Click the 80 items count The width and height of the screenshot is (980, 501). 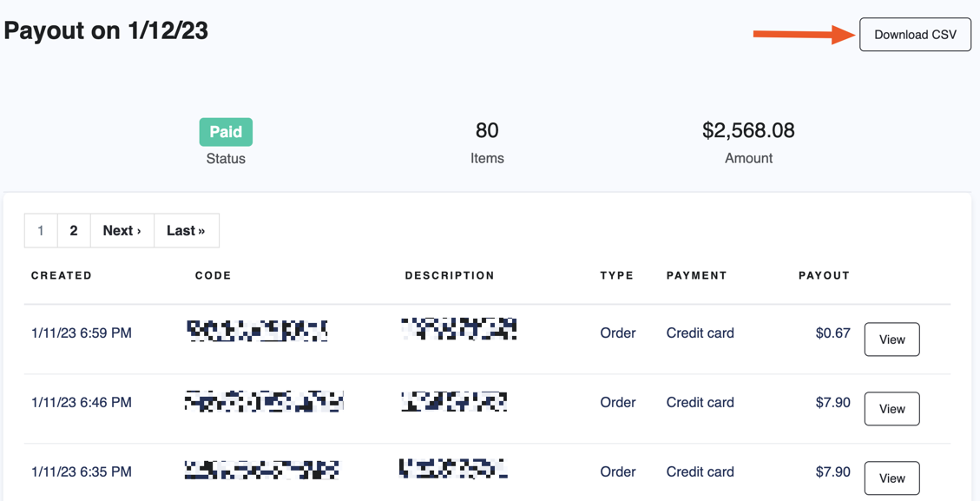(487, 131)
